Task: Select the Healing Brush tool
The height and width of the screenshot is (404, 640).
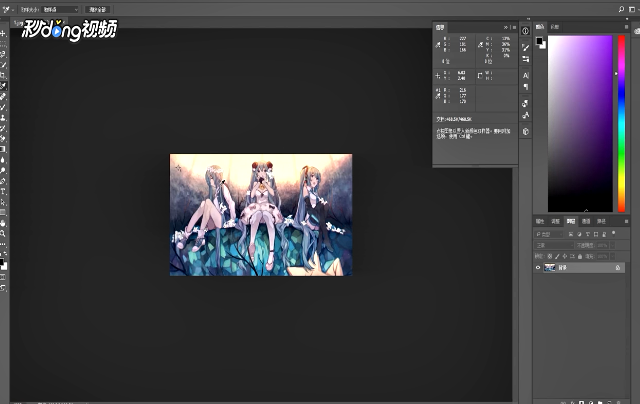Action: (3, 97)
